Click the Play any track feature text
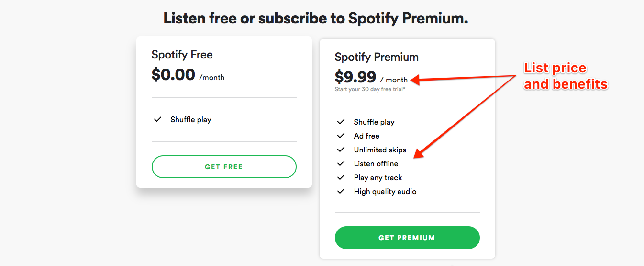644x266 pixels. [x=378, y=178]
